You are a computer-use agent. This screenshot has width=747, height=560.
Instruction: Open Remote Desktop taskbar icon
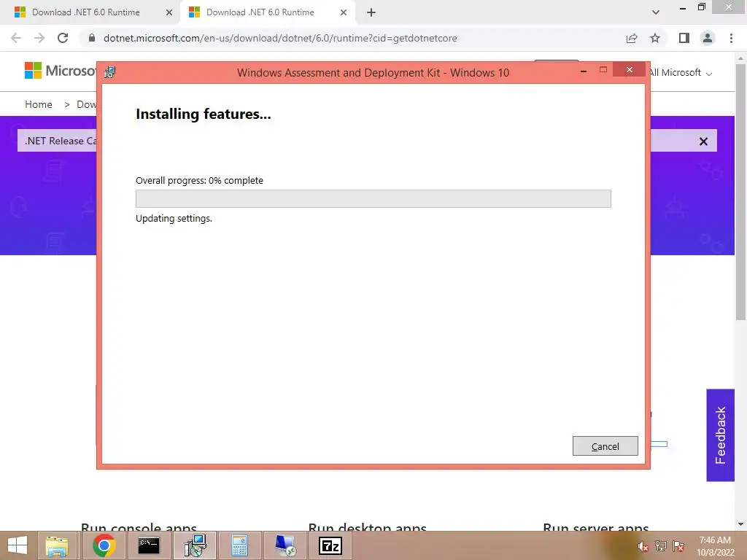[285, 545]
